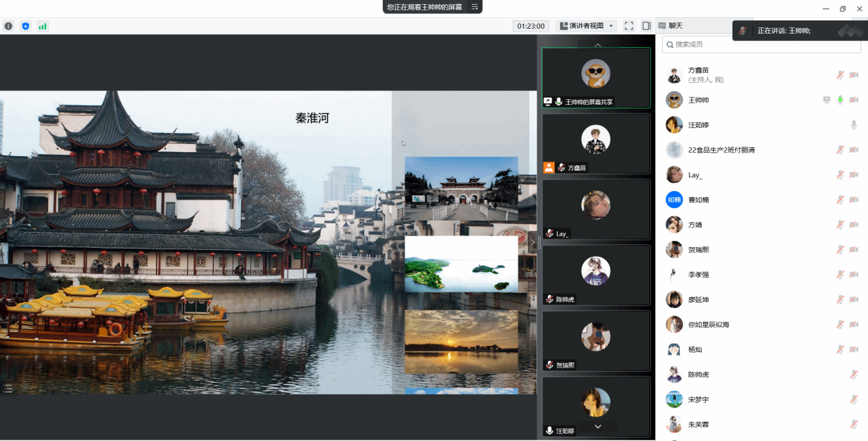Click the blue security shield icon
This screenshot has width=868, height=441.
coord(25,26)
